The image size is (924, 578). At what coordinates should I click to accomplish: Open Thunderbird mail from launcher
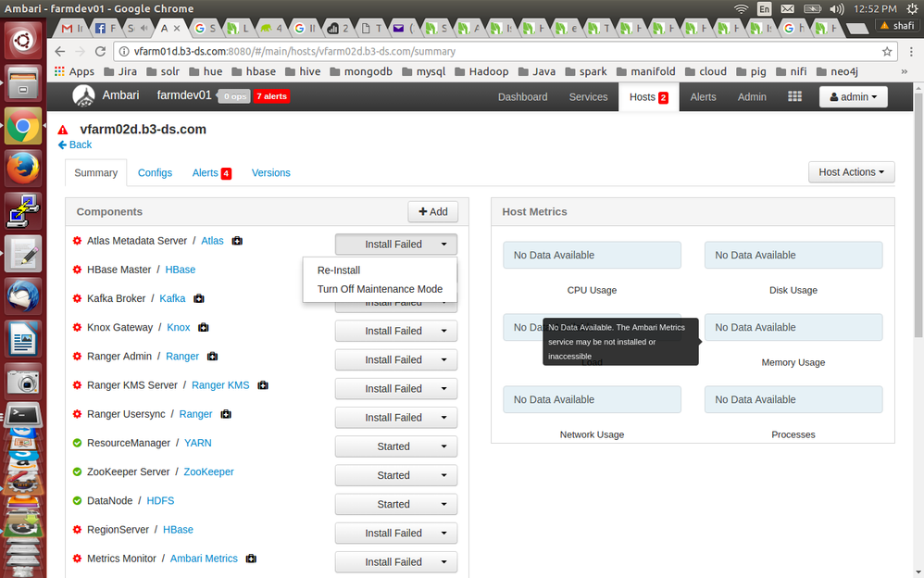[23, 295]
